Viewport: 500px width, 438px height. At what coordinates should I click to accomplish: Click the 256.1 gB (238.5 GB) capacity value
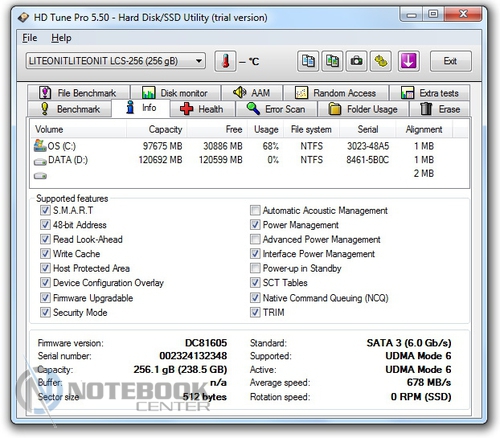(x=180, y=370)
